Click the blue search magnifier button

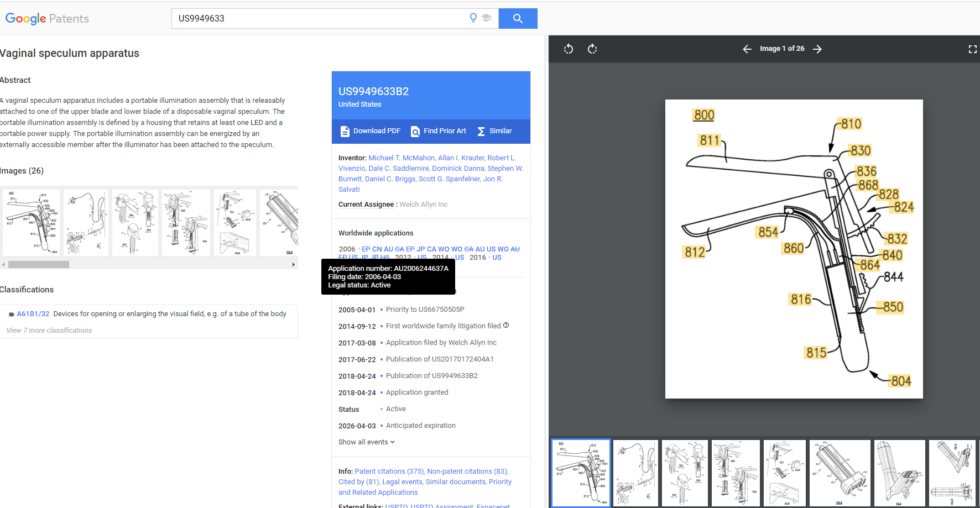point(518,18)
